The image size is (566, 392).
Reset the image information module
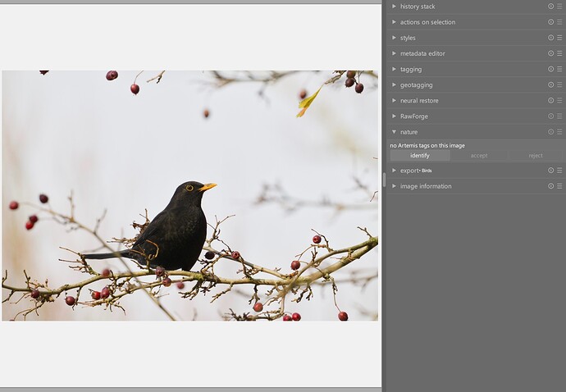pyautogui.click(x=551, y=186)
